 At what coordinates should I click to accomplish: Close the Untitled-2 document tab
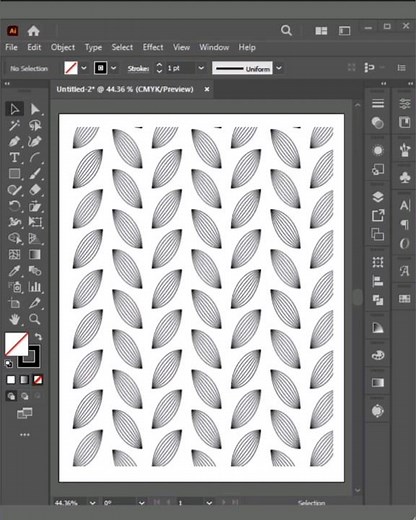(x=207, y=89)
